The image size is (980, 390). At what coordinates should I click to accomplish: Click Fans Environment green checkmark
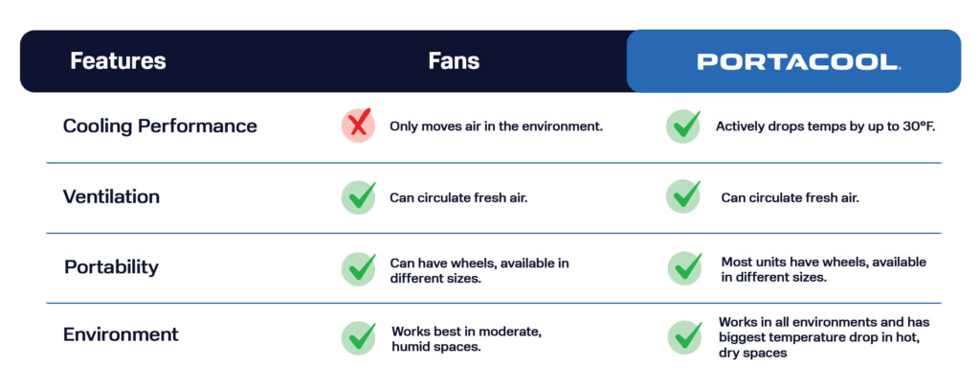(358, 337)
